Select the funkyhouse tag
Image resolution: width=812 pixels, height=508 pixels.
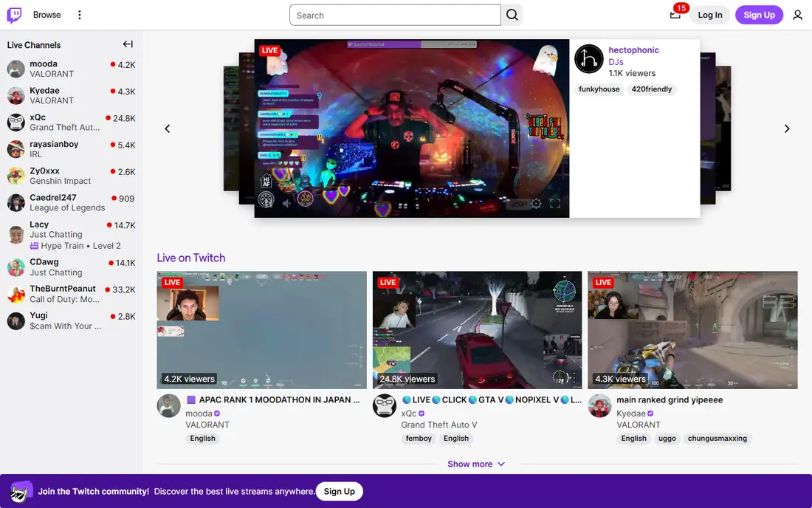pyautogui.click(x=599, y=89)
